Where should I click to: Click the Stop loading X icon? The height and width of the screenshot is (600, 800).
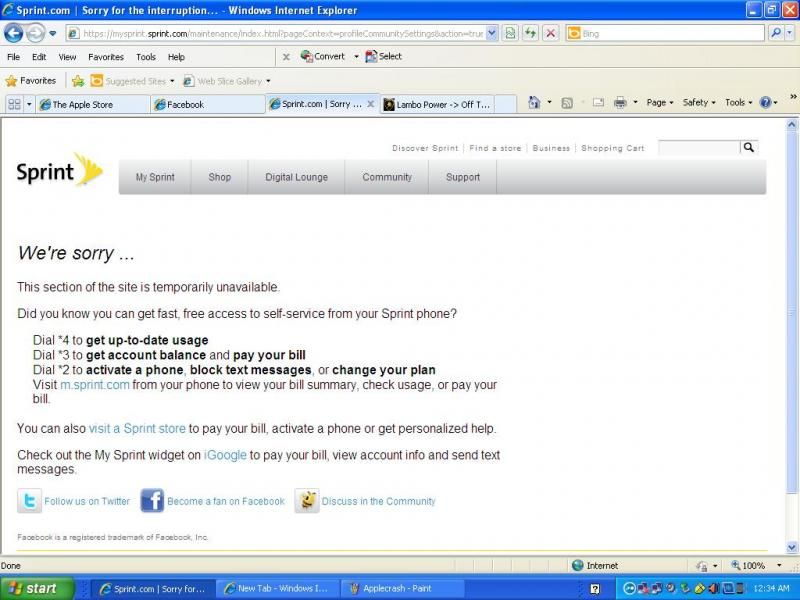click(x=550, y=33)
